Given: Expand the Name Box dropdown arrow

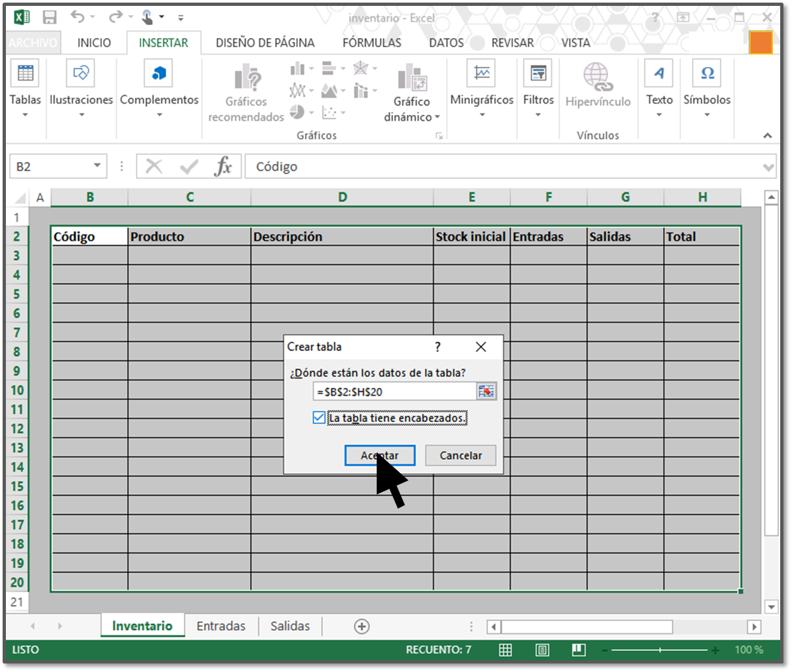Looking at the screenshot, I should 97,166.
